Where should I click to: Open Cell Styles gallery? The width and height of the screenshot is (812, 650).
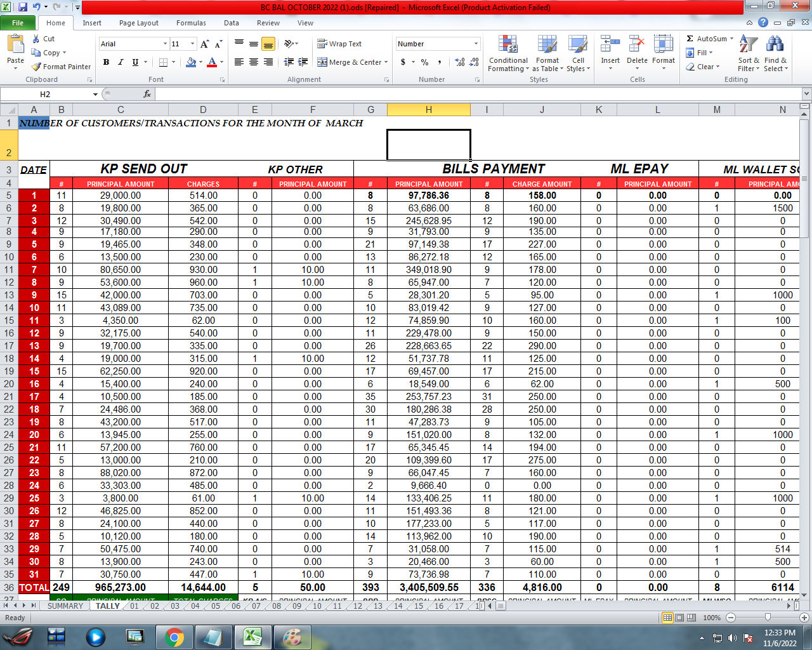coord(578,54)
